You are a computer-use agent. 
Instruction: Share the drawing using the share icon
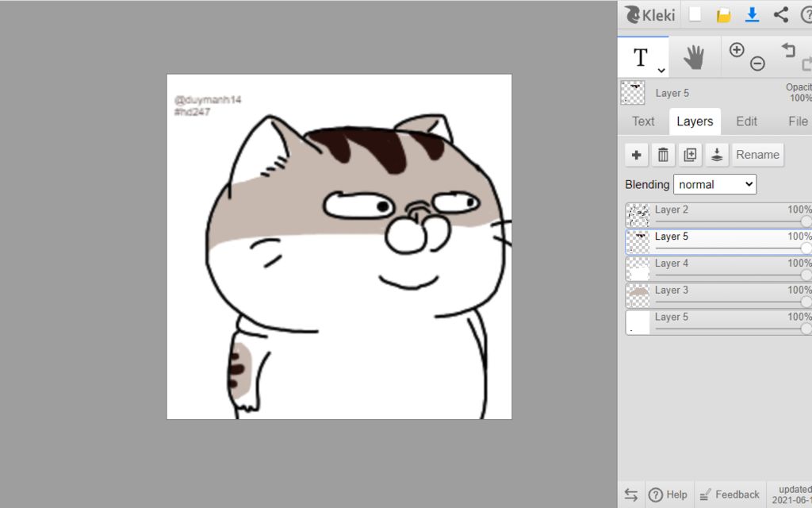781,14
